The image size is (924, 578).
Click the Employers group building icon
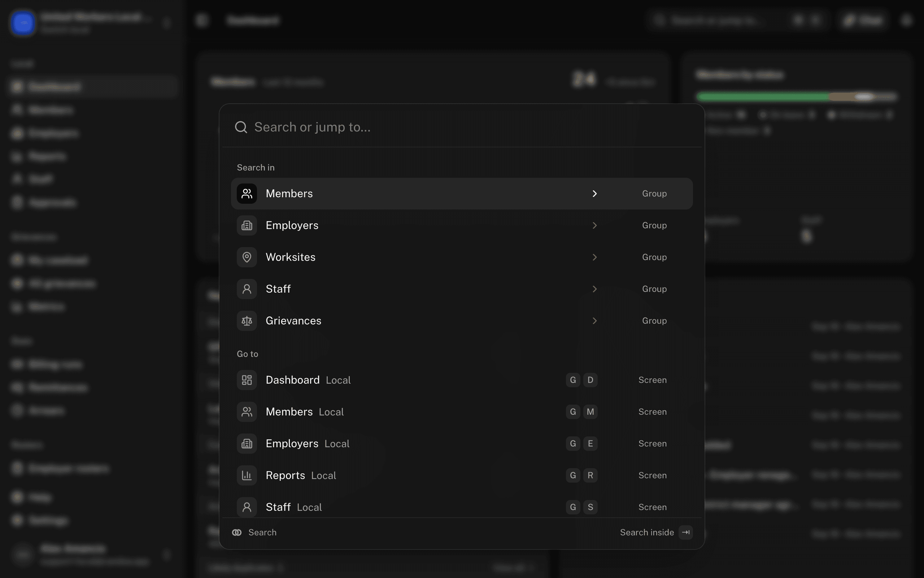(247, 225)
